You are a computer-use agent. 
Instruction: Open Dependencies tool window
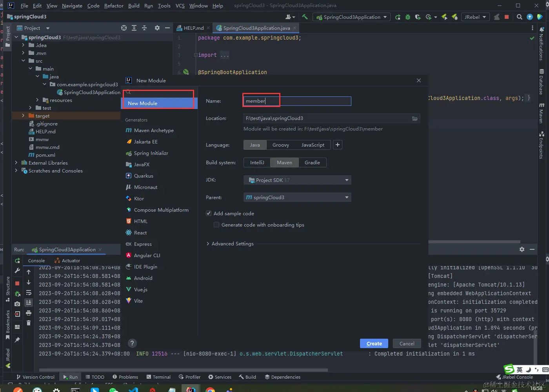click(282, 377)
